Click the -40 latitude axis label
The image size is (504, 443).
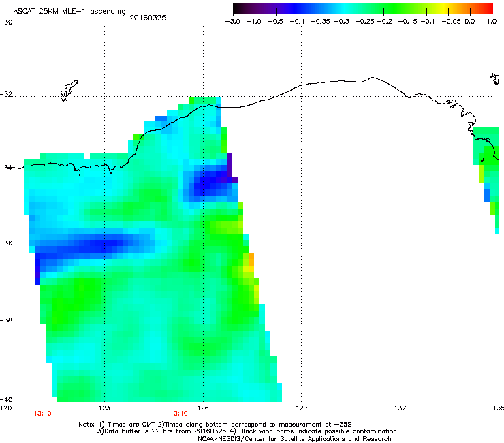point(6,399)
